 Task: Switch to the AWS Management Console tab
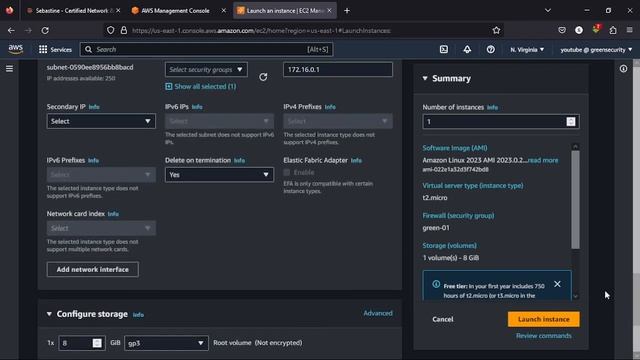pos(175,11)
